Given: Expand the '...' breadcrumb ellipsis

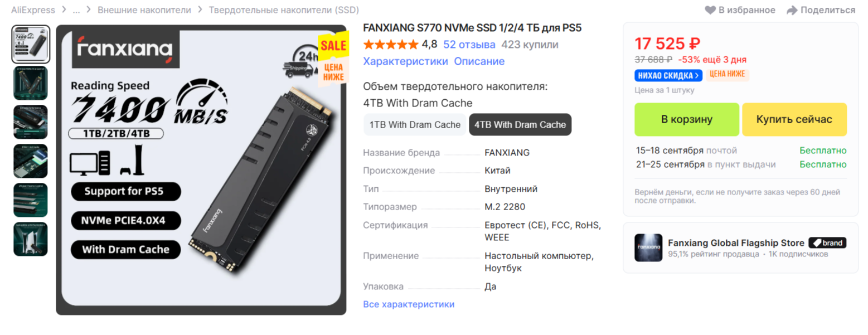Looking at the screenshot, I should tap(76, 10).
